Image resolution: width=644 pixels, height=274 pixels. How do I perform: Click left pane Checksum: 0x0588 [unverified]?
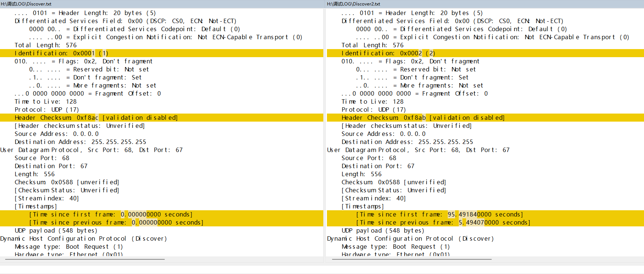pyautogui.click(x=67, y=182)
